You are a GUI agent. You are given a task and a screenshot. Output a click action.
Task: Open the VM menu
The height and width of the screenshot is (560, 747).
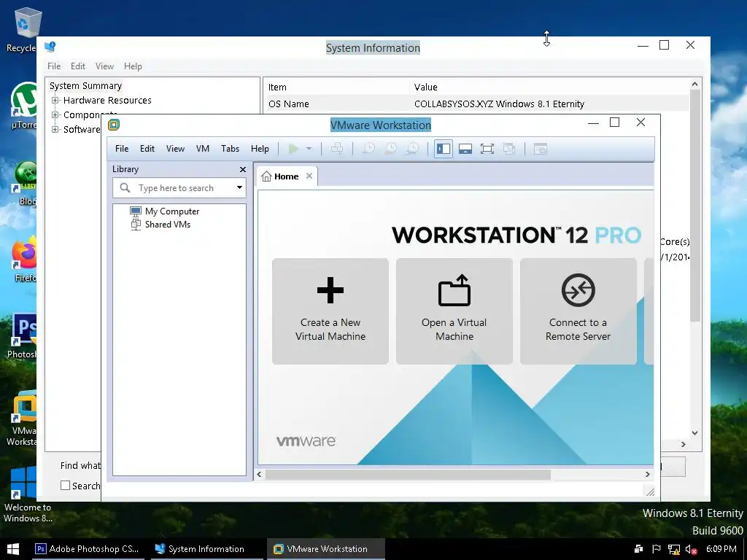pos(203,149)
